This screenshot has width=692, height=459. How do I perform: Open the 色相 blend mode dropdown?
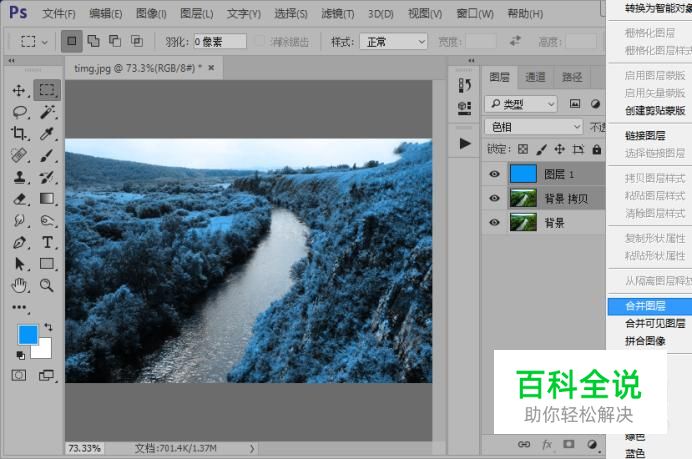point(534,127)
